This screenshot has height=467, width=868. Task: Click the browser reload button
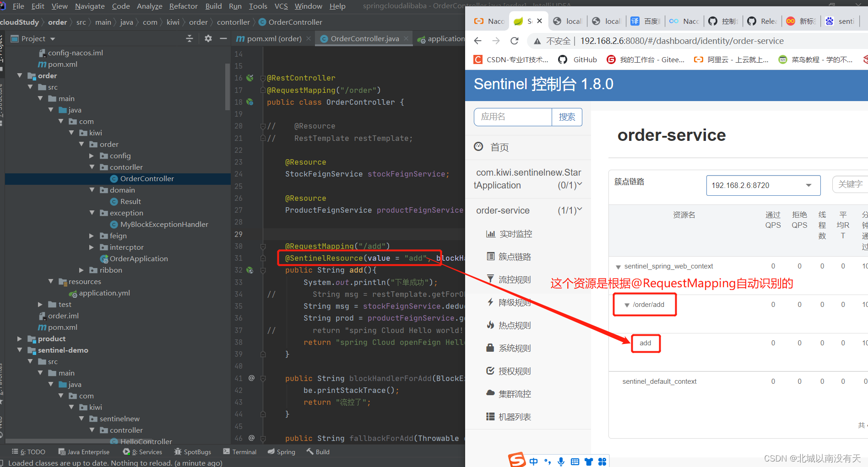pyautogui.click(x=515, y=41)
